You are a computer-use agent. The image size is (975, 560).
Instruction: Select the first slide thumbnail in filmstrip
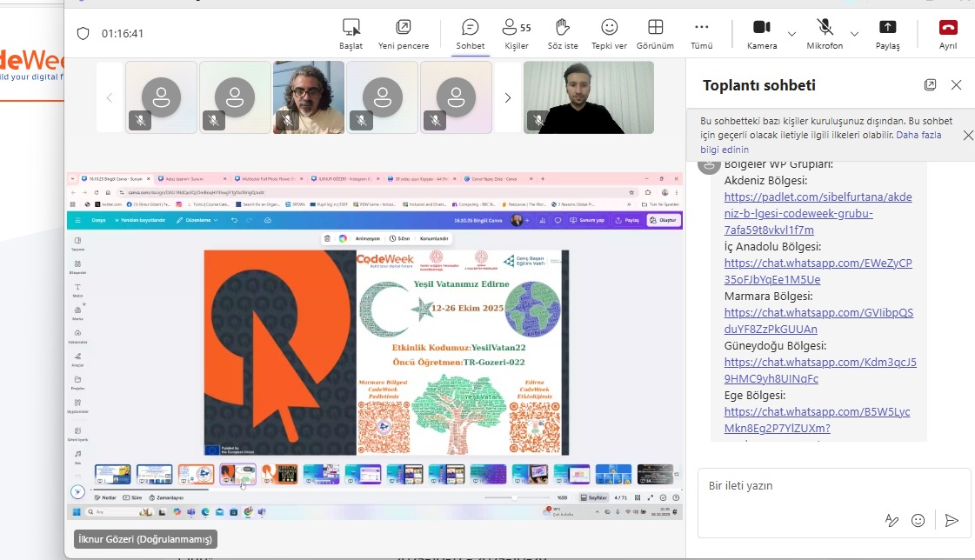pos(112,474)
